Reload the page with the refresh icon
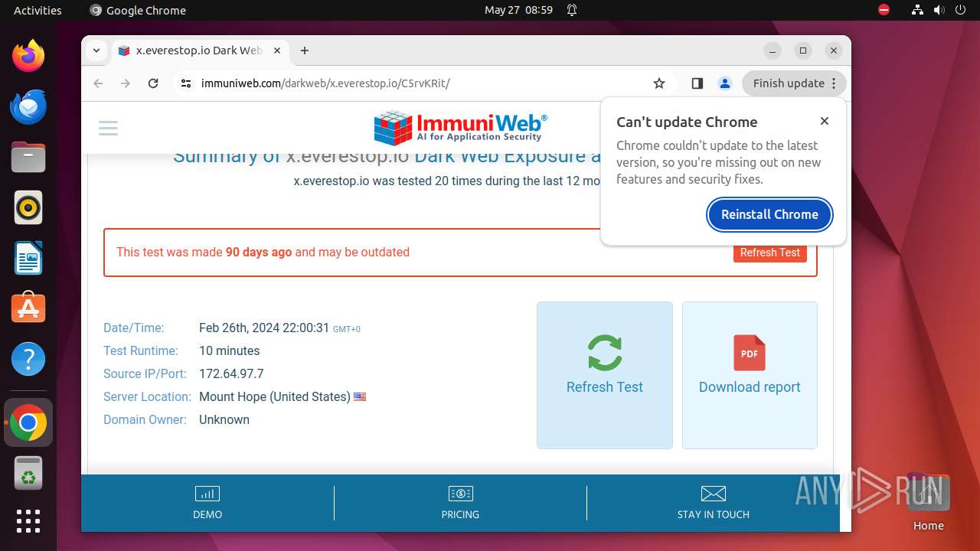 click(153, 83)
